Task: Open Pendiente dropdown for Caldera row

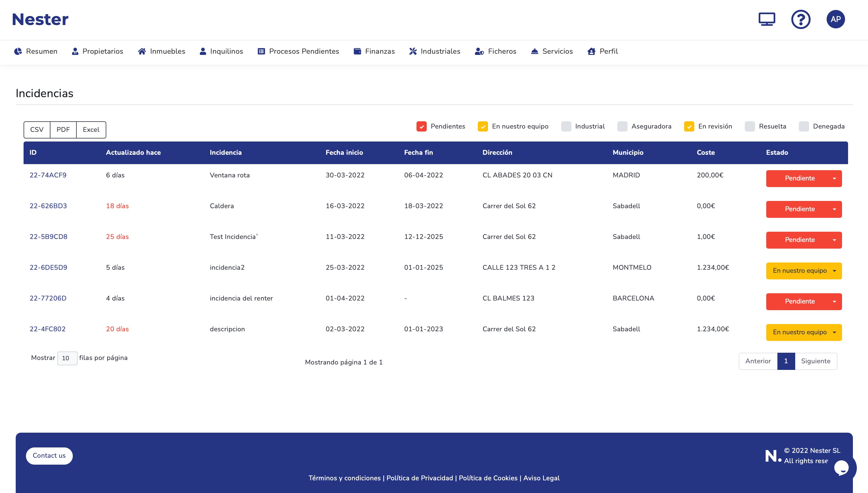Action: [x=804, y=209]
